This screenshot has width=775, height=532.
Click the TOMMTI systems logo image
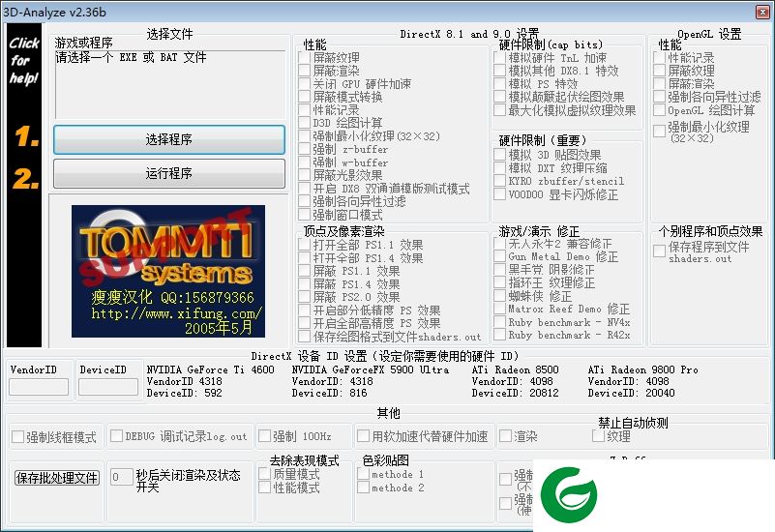168,271
